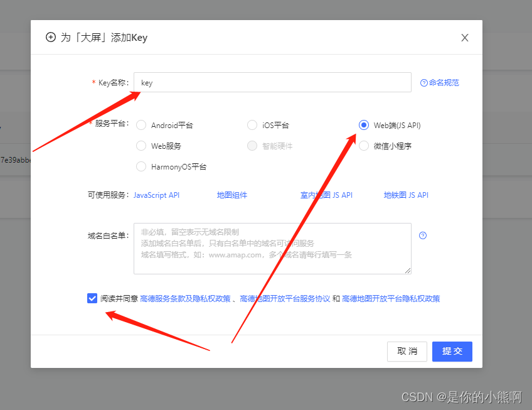Open the 命名规范 naming guide link
The height and width of the screenshot is (410, 532).
point(439,82)
